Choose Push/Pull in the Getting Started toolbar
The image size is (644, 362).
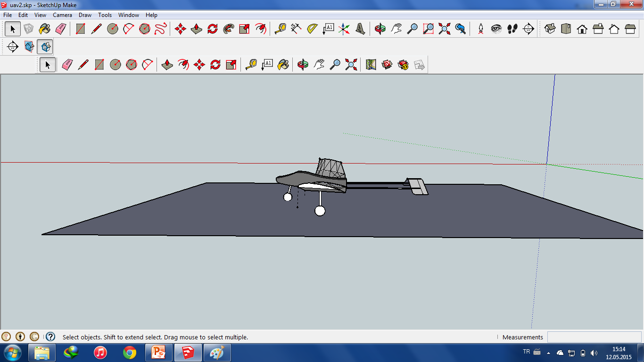point(167,65)
